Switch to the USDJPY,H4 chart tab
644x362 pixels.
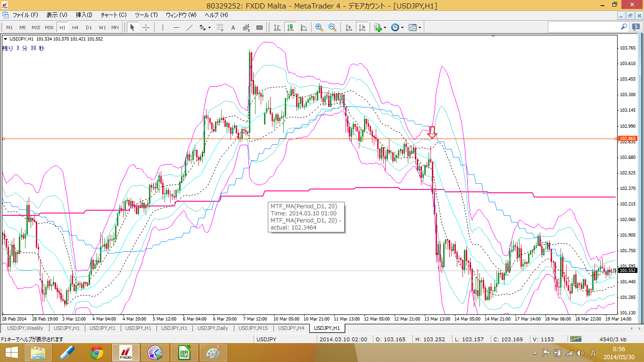pyautogui.click(x=291, y=328)
